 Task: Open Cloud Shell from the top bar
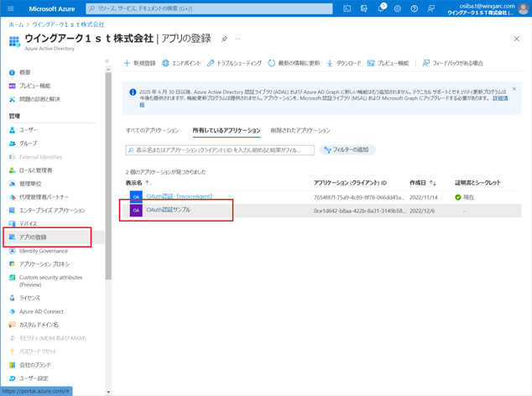[x=347, y=9]
